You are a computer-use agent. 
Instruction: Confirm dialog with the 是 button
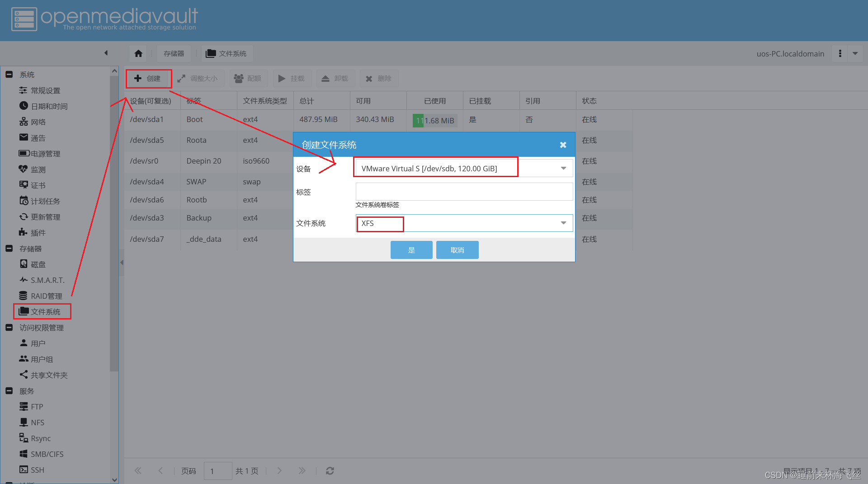411,250
